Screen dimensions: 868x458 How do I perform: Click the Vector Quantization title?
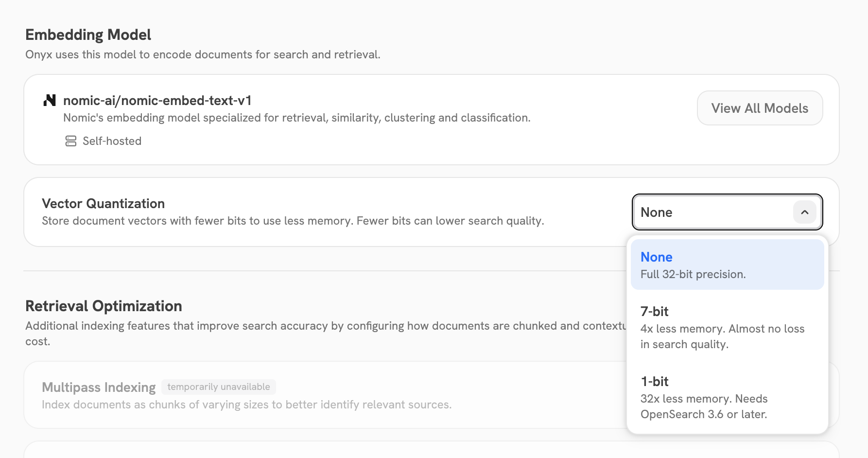tap(104, 203)
